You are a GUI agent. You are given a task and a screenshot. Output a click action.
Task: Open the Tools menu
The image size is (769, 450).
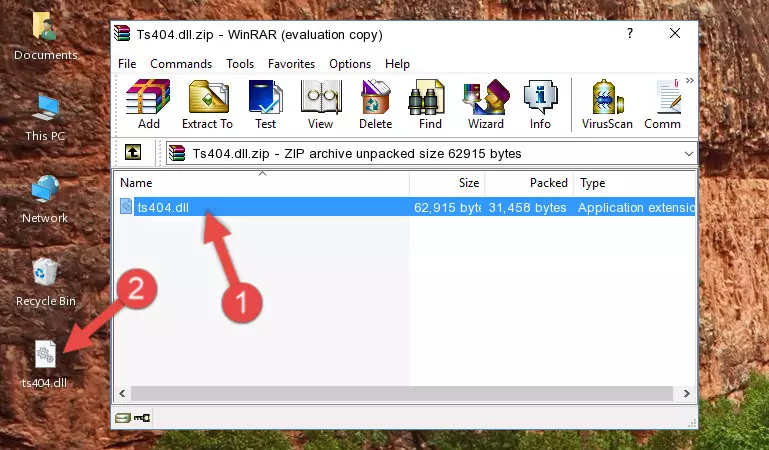(x=240, y=64)
